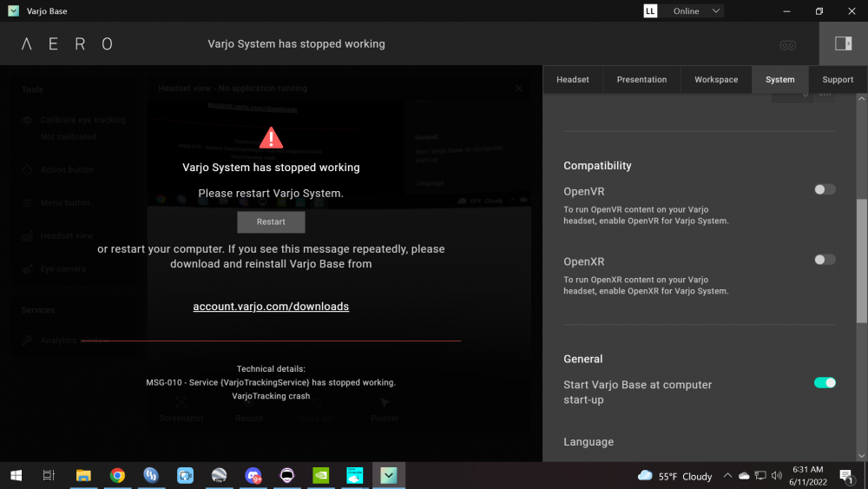Turn off Start Varjo Base at start-up
This screenshot has width=868, height=489.
pos(825,383)
